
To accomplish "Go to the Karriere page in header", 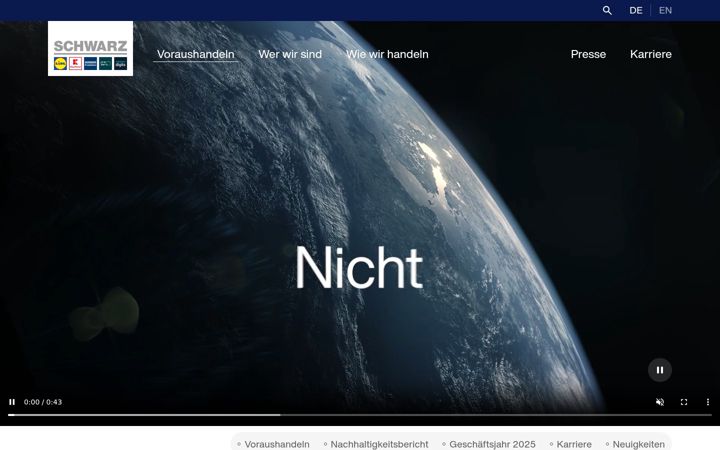I will [651, 54].
